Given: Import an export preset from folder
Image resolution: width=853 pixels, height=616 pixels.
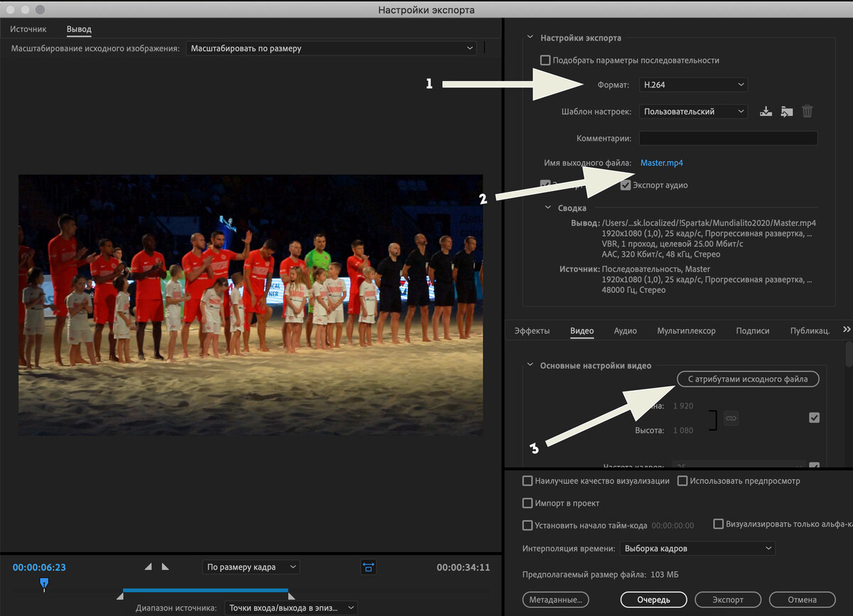Looking at the screenshot, I should click(x=786, y=112).
